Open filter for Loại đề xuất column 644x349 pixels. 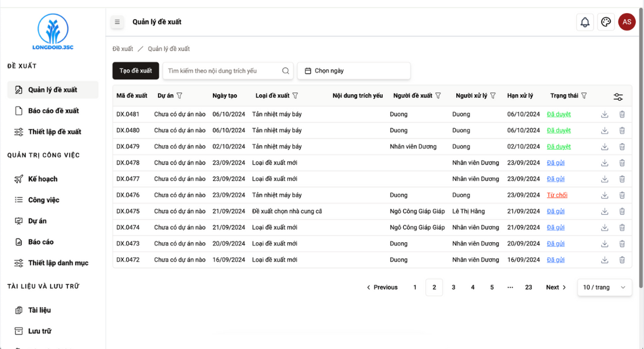(295, 96)
